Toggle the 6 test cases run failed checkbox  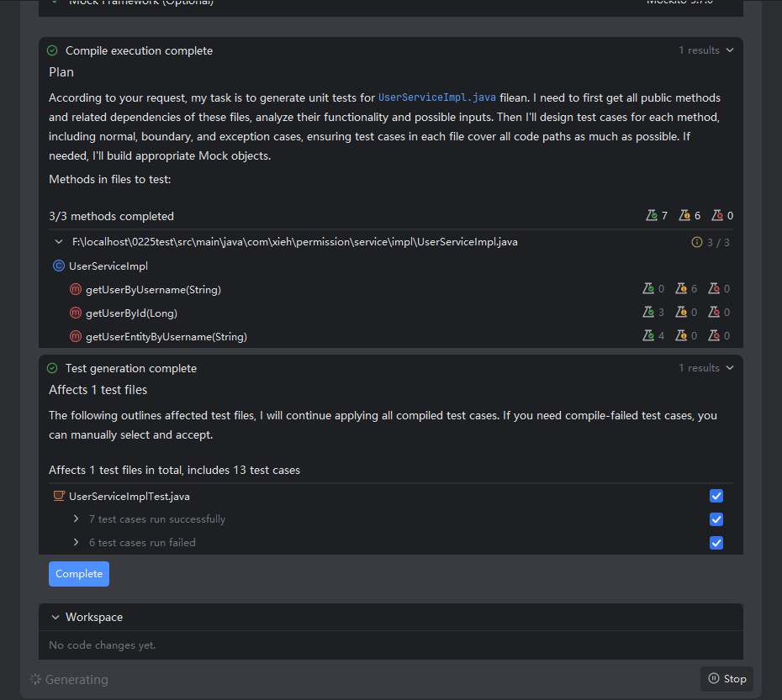click(716, 544)
